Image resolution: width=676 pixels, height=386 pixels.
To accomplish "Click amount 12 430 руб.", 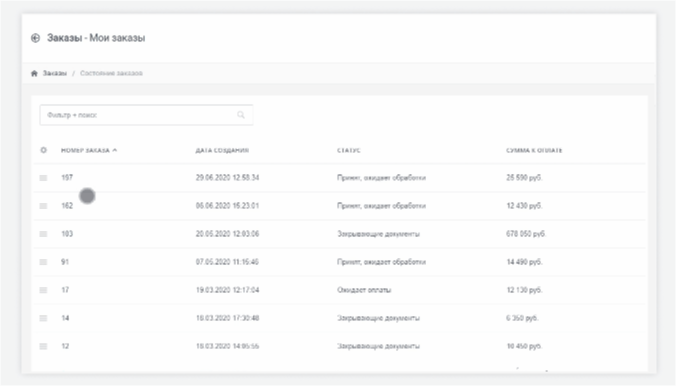I will (x=524, y=206).
